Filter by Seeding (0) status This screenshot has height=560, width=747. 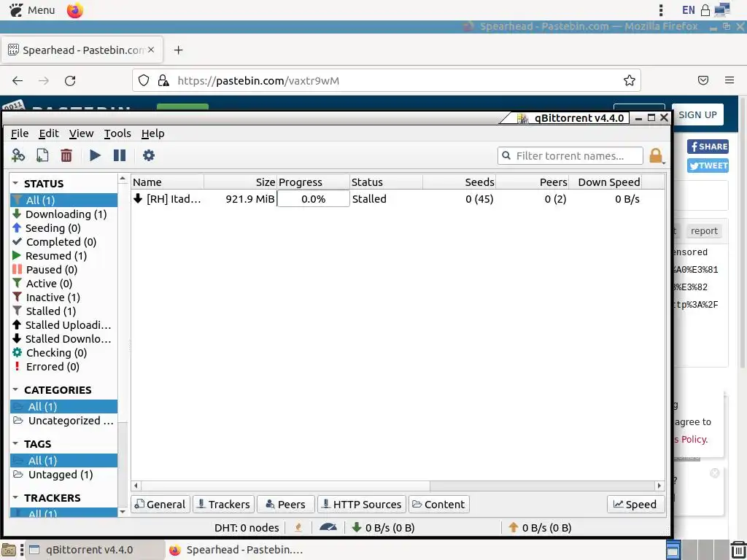click(64, 228)
